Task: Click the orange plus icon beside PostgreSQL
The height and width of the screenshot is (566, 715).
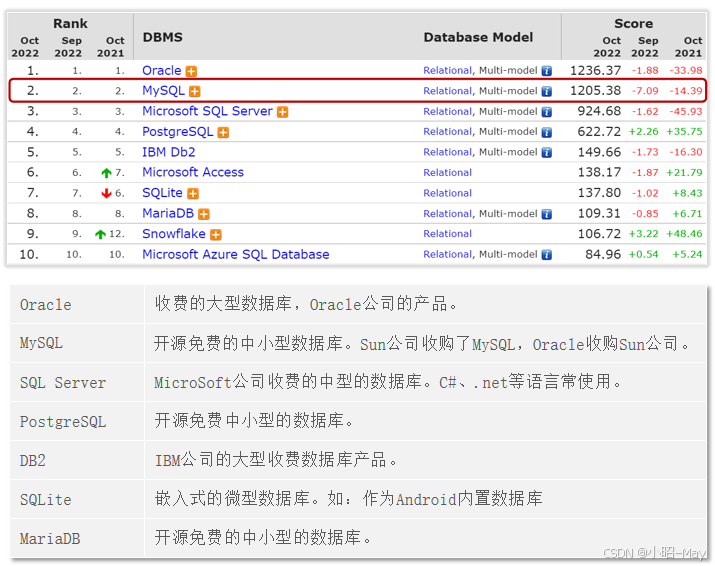Action: click(x=223, y=133)
